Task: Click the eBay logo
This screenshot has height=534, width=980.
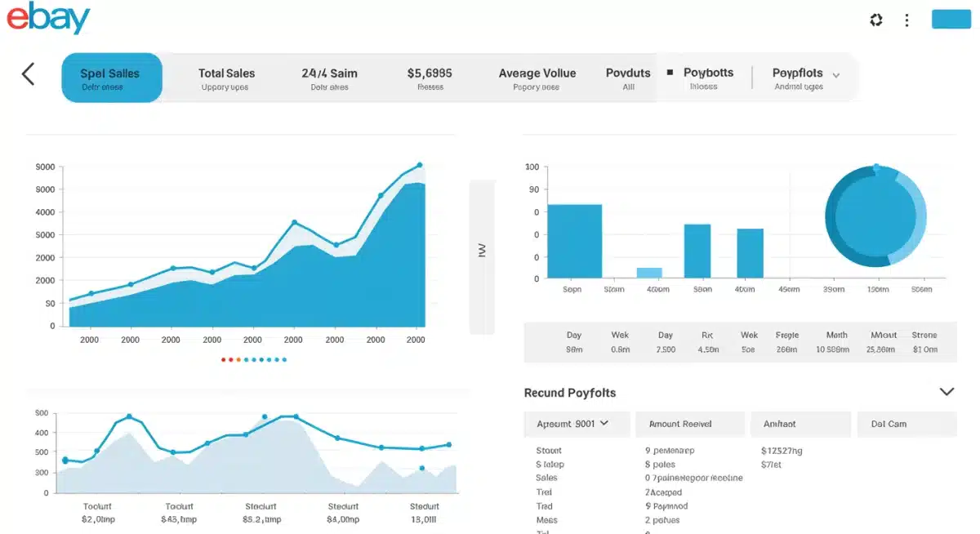Action: click(49, 18)
